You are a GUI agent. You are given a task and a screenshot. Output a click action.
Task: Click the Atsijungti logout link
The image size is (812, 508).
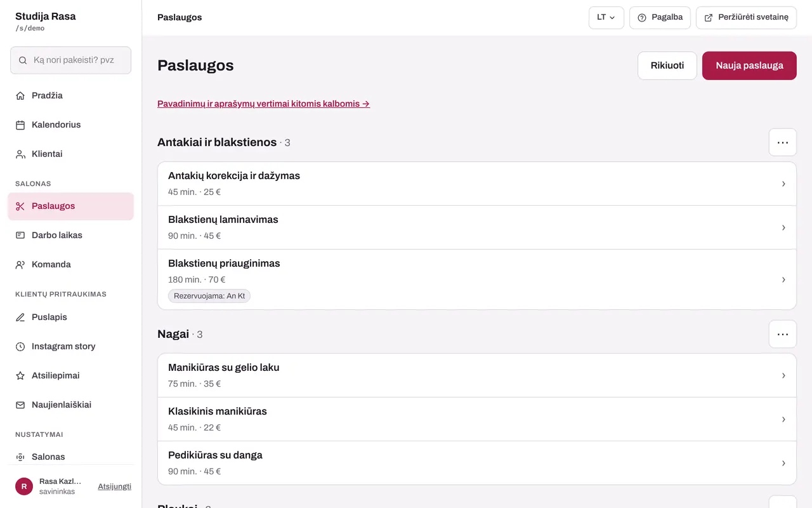click(114, 486)
